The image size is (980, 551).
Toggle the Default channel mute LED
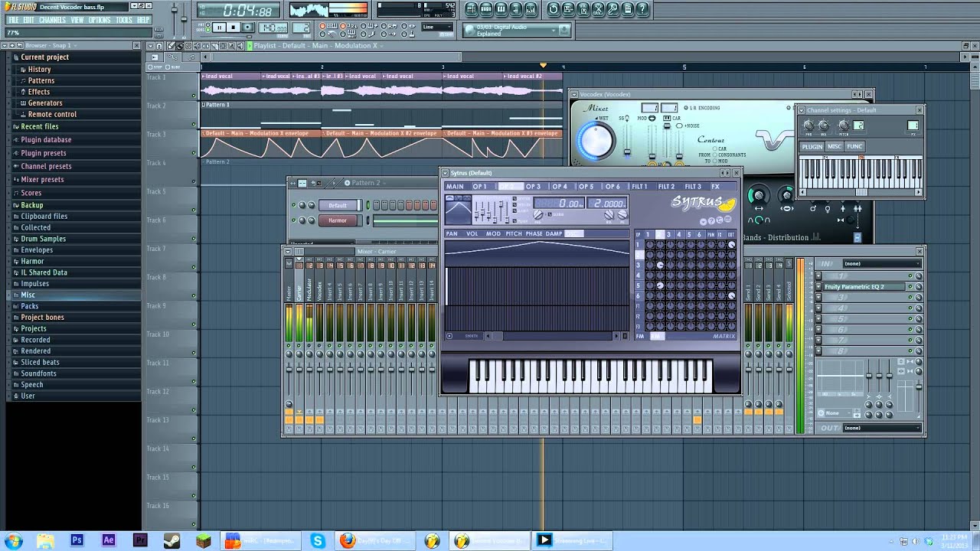tap(294, 205)
